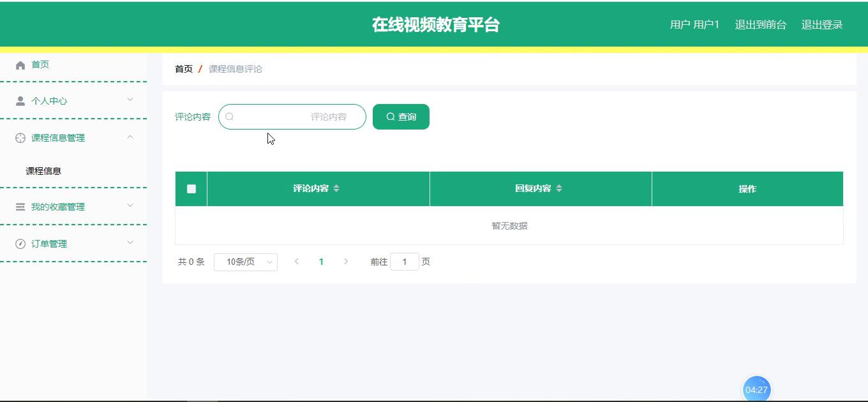Open the 我的收藏管理 menu item
This screenshot has width=868, height=402.
[x=58, y=207]
